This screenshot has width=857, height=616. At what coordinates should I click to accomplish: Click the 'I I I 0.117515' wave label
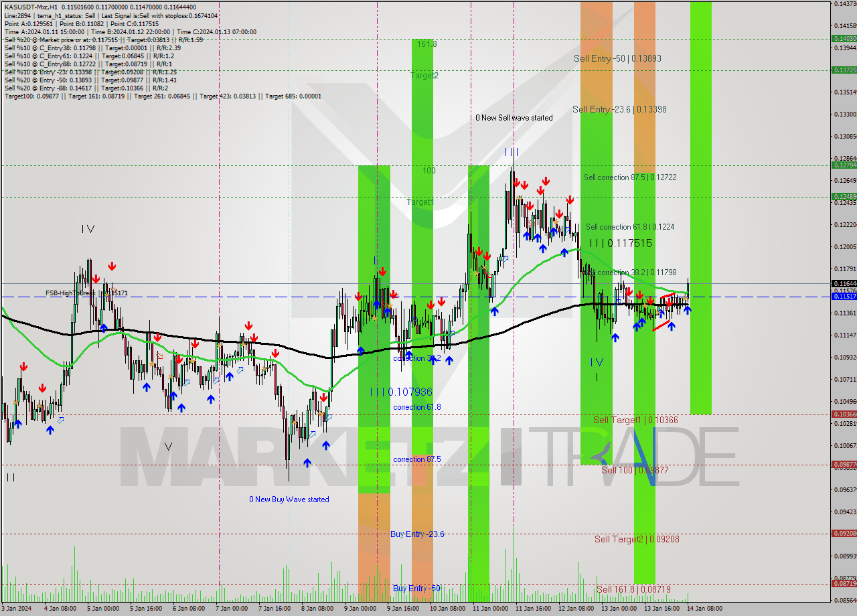tap(621, 244)
